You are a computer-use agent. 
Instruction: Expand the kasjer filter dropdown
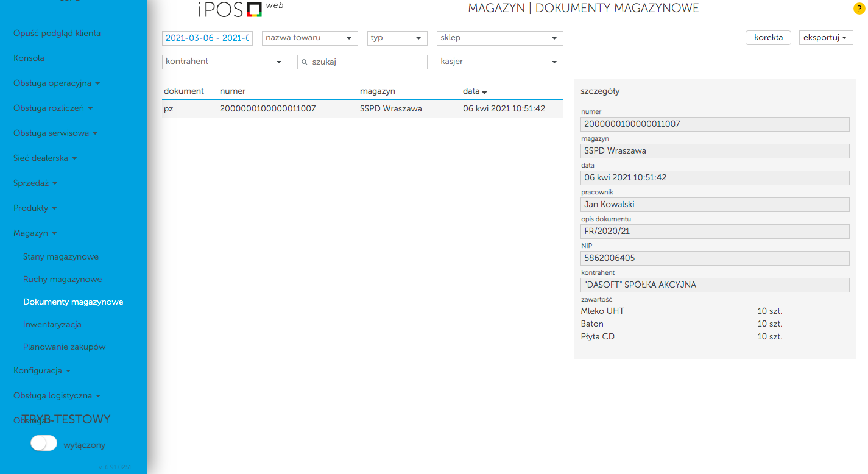(499, 62)
